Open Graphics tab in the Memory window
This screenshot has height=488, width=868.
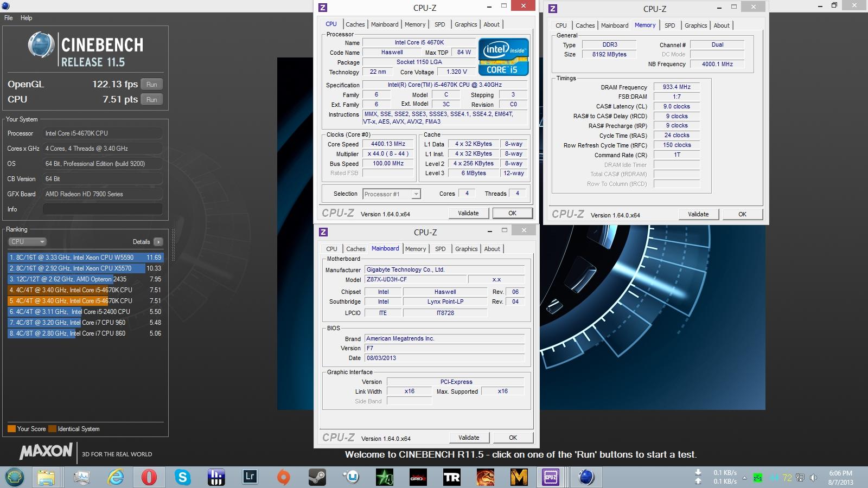point(696,25)
